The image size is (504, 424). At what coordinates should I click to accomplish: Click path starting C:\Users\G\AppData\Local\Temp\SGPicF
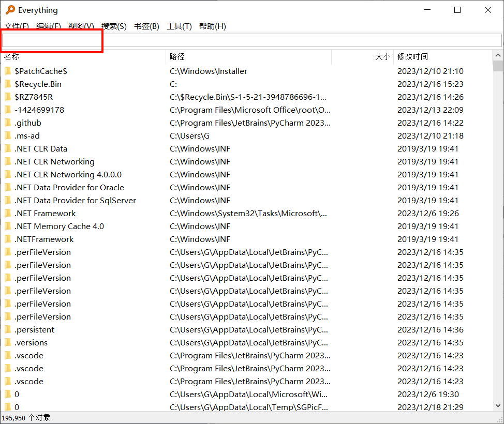248,407
